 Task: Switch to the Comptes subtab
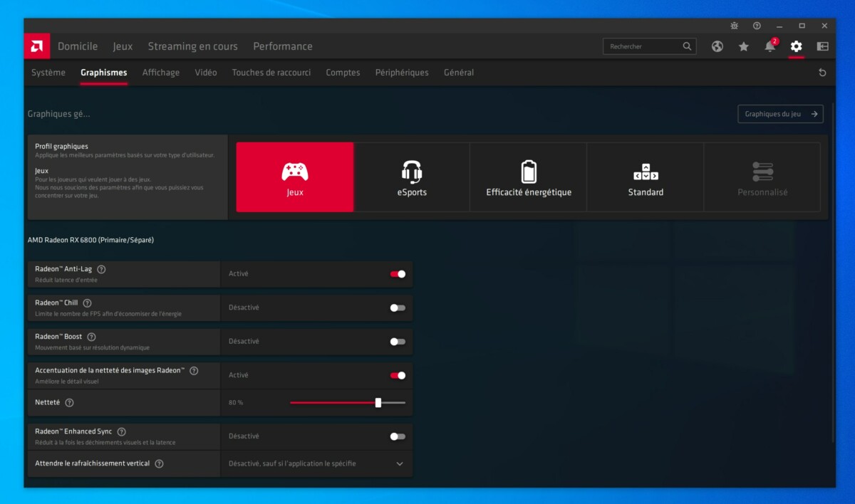(x=343, y=73)
